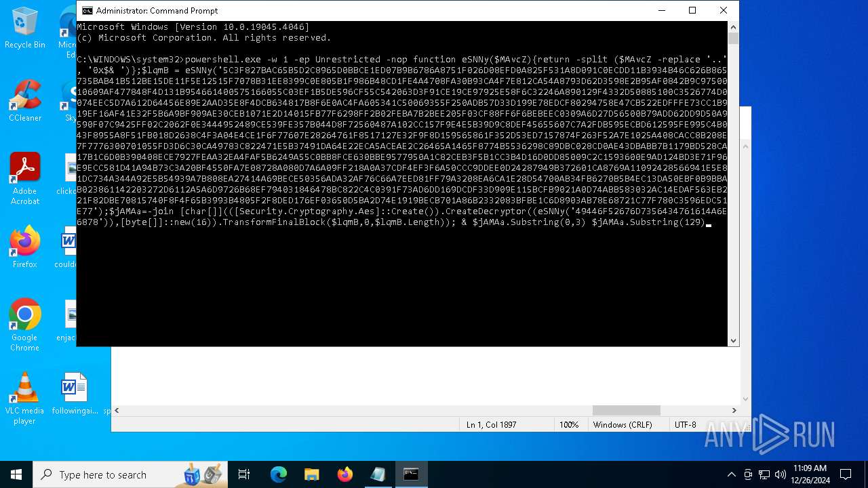Open VLC media player shortcut
This screenshot has height=488, width=868.
pyautogui.click(x=25, y=399)
